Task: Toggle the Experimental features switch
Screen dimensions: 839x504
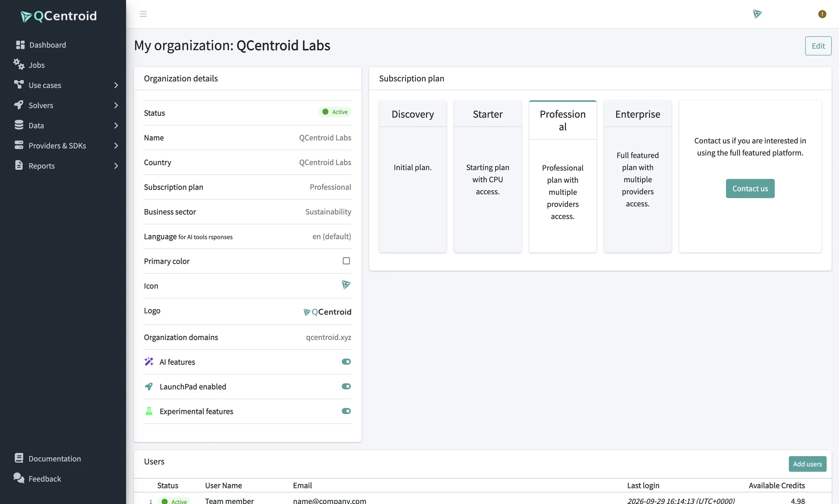Action: 346,411
